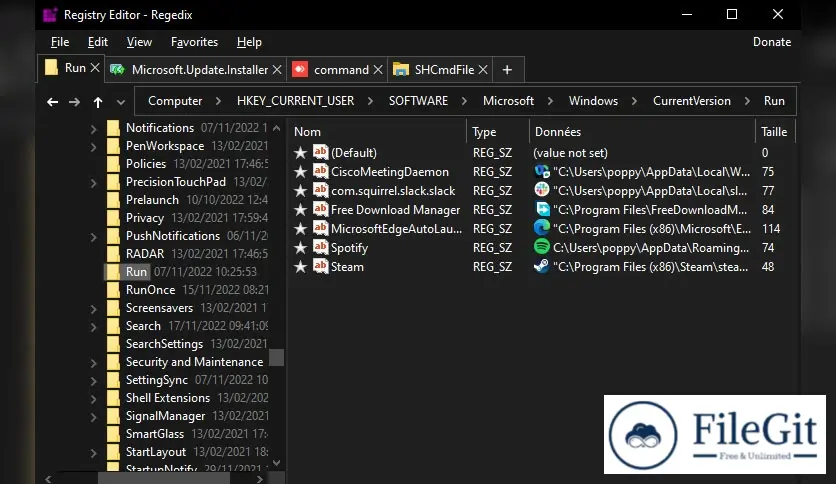Go back with the left arrow button
This screenshot has height=484, width=836.
click(52, 102)
